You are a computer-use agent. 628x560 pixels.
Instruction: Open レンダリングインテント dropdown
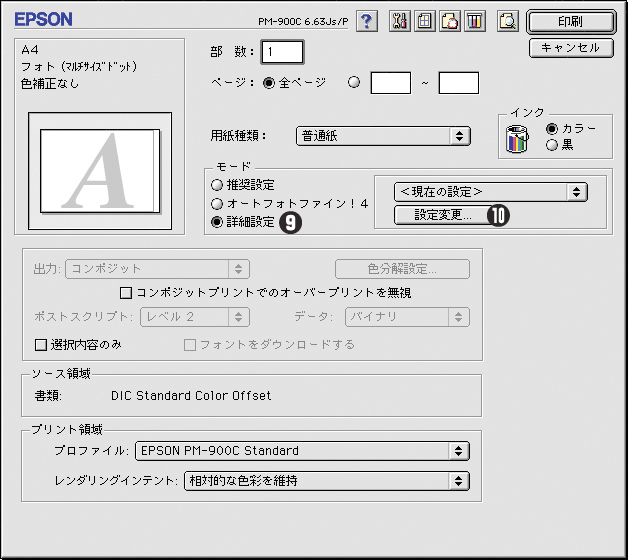[x=327, y=481]
